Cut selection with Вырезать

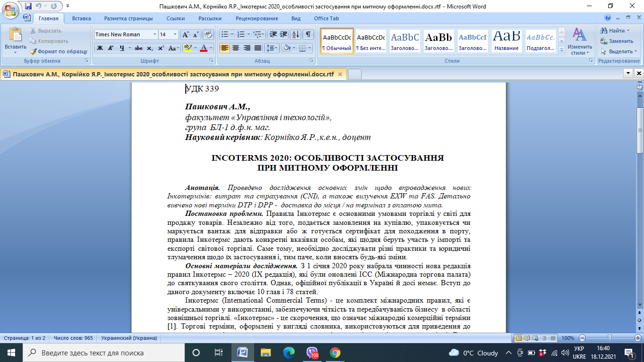(x=46, y=31)
